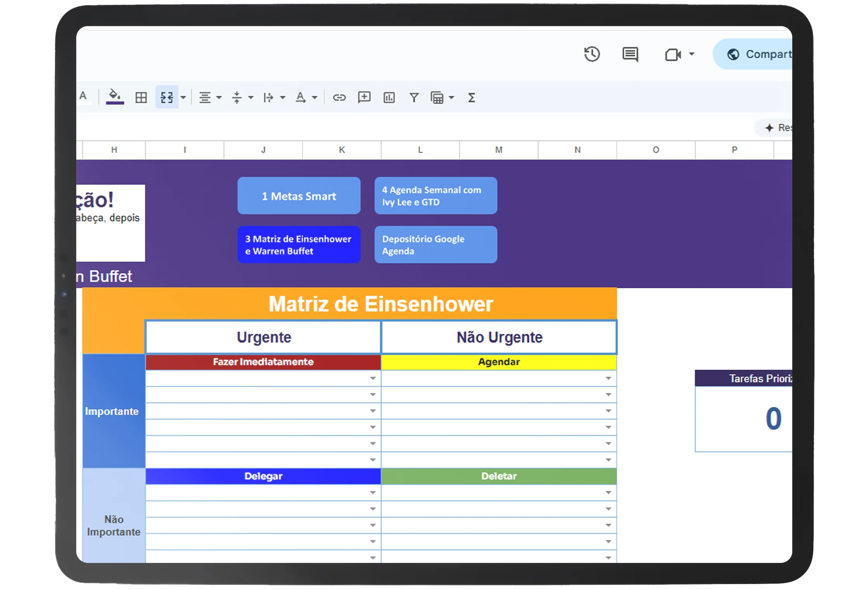The image size is (868, 589).
Task: Open 4 Agenda Semanal button
Action: click(x=435, y=196)
